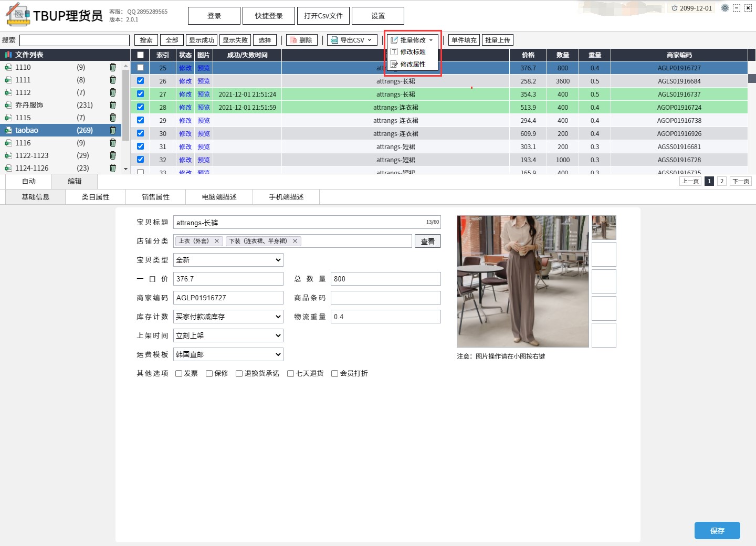
Task: Click the first product thumbnail image
Action: (604, 227)
